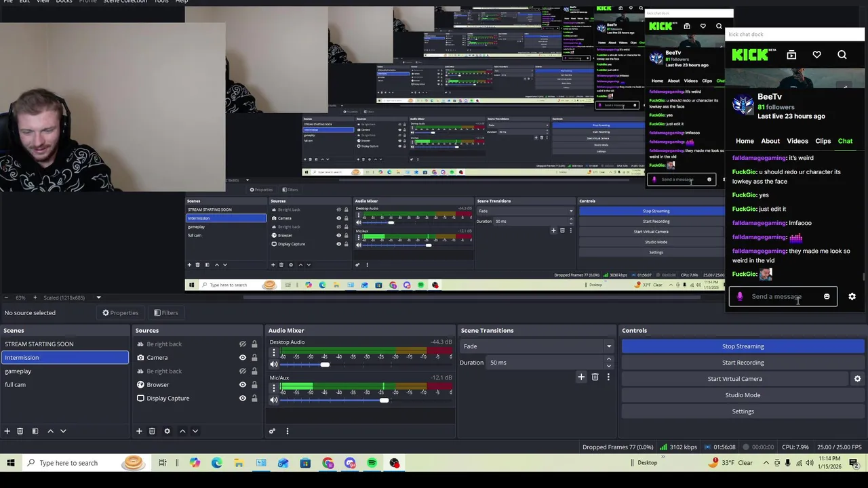Toggle lock on the Camera source
This screenshot has width=868, height=488.
pyautogui.click(x=254, y=358)
